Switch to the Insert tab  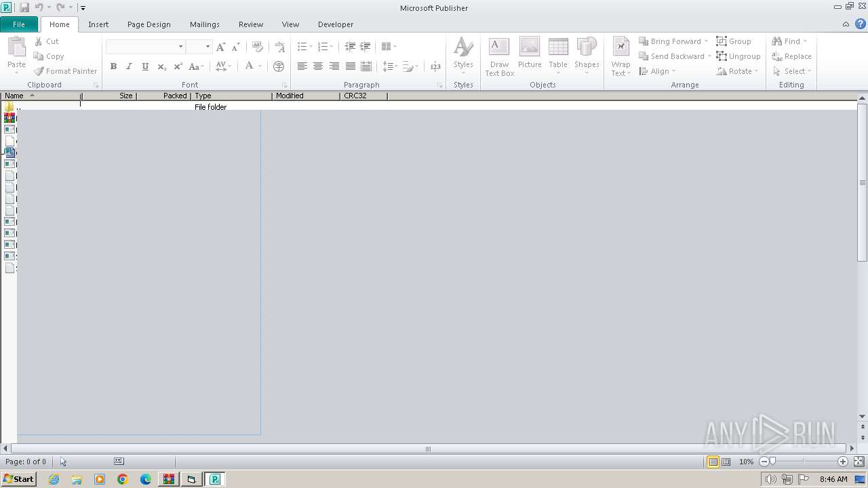98,24
